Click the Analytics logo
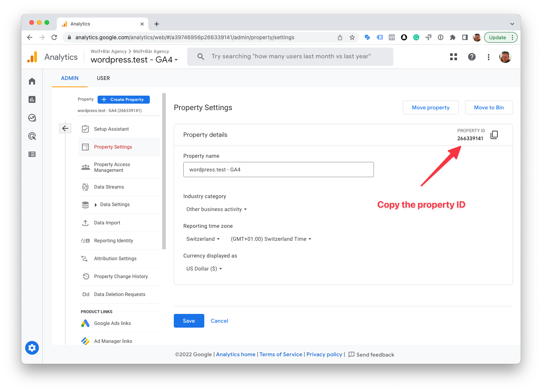 point(32,57)
